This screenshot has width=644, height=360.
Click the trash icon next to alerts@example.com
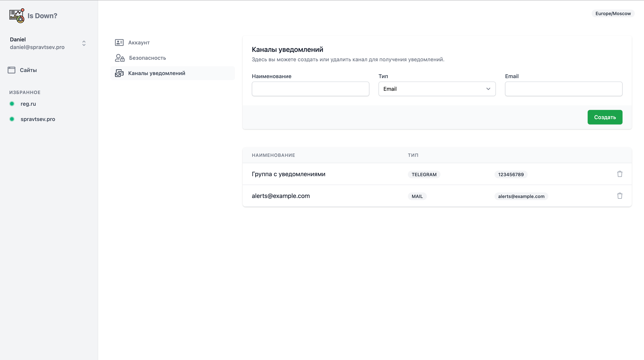tap(620, 196)
